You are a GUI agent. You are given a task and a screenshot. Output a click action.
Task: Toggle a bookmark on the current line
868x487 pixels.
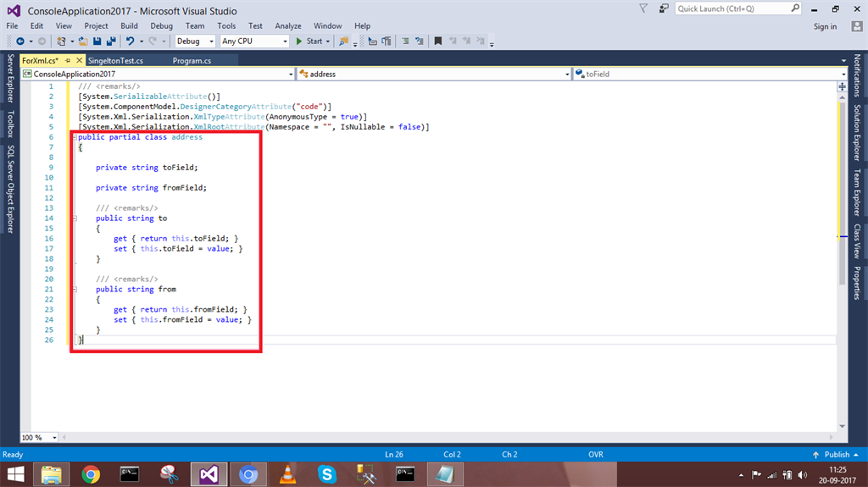tap(438, 41)
